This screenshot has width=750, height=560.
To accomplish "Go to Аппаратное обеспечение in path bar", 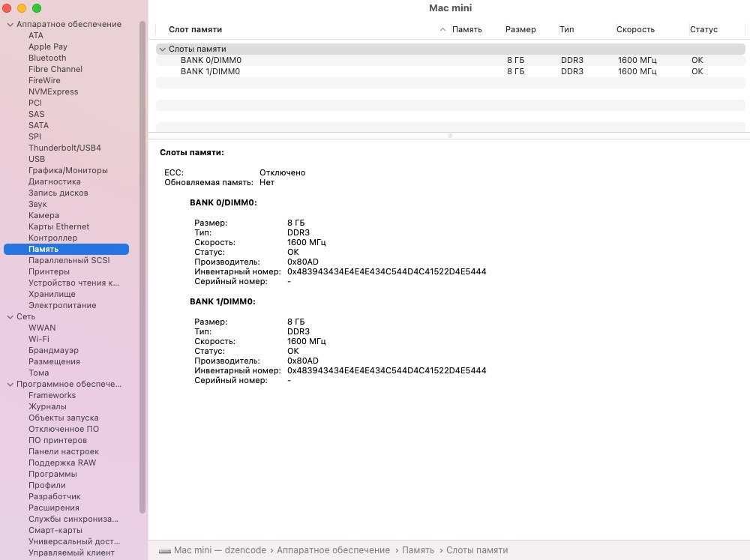I will tap(334, 550).
